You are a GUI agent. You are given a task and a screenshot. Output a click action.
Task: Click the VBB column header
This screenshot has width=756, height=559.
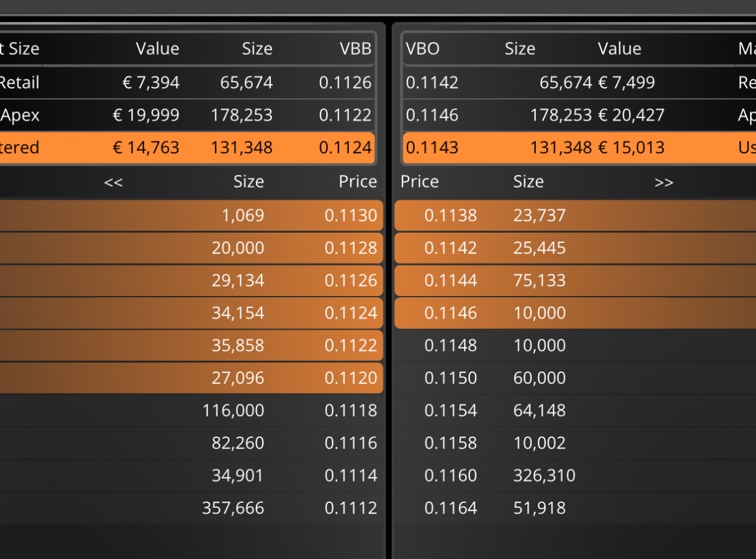[355, 48]
